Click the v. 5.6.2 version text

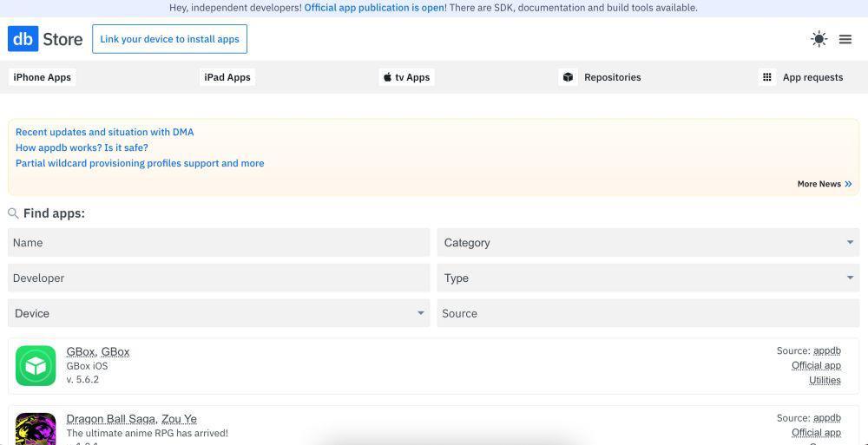[82, 380]
